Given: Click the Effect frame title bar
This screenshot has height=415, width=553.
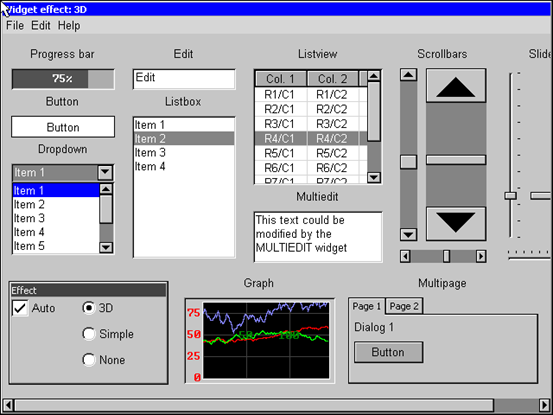Looking at the screenshot, I should pos(89,290).
